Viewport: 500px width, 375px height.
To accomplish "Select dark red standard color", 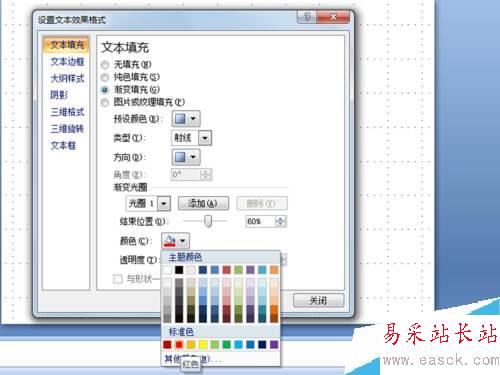I will coord(167,344).
